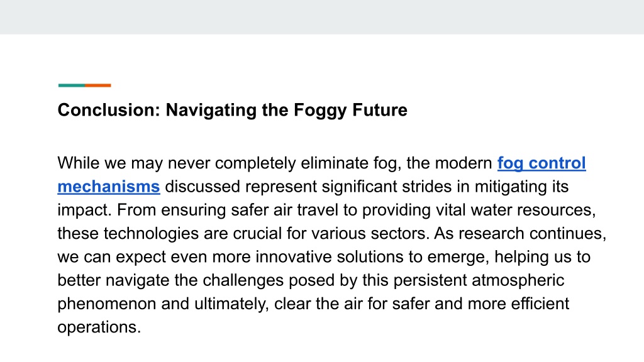Screen dimensions: 644x362
Task: Open the "fog control" hyperlink text
Action: click(x=541, y=163)
